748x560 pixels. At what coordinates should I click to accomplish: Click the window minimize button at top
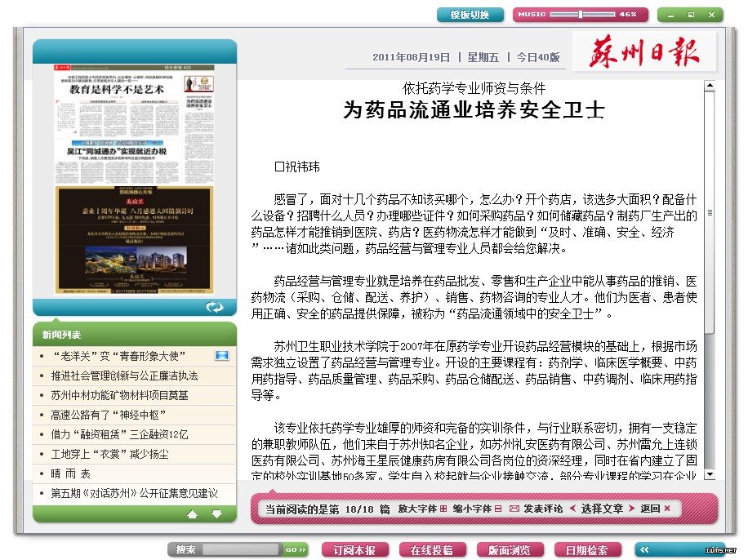point(670,16)
